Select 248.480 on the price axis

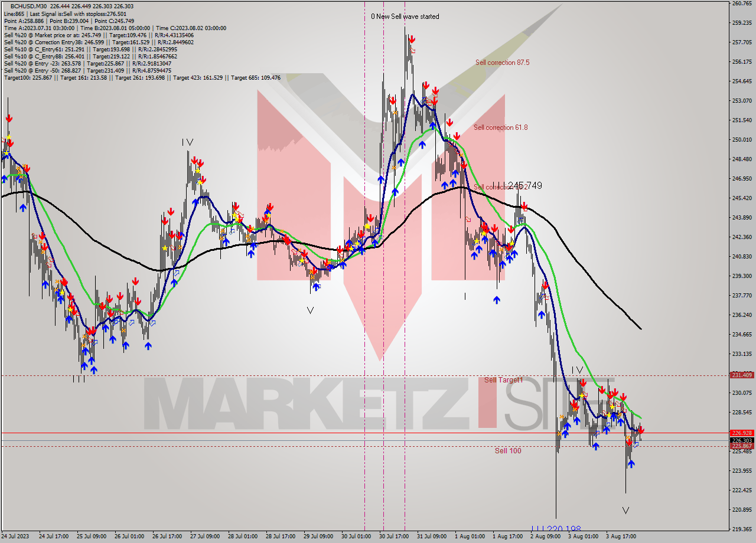pyautogui.click(x=742, y=159)
